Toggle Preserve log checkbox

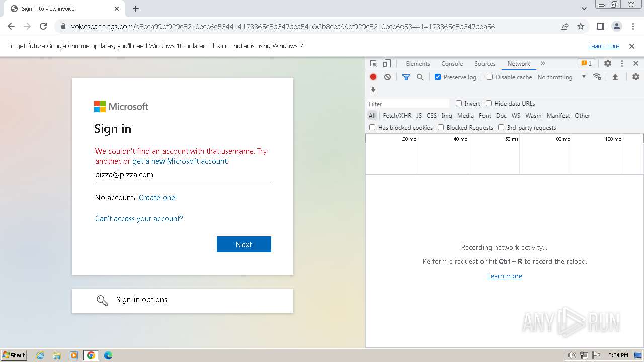[438, 77]
